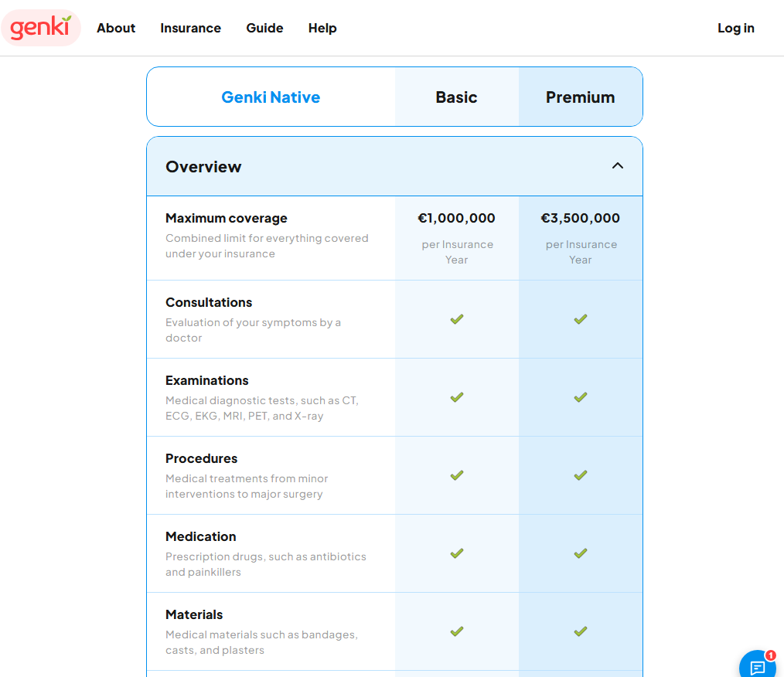Select the Basic plan column header

[x=456, y=97]
